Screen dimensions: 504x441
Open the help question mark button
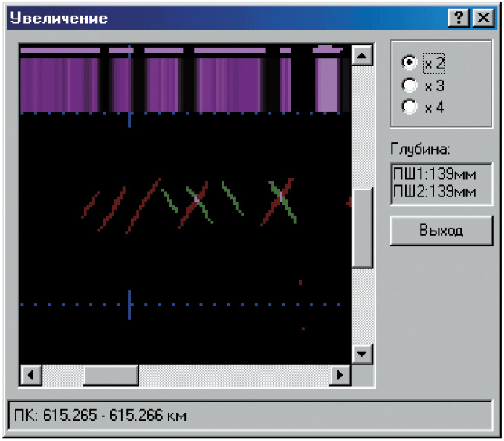click(459, 17)
